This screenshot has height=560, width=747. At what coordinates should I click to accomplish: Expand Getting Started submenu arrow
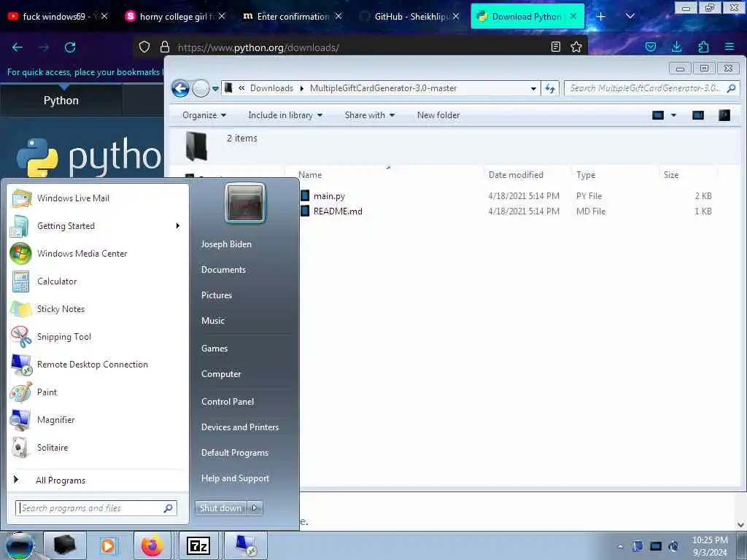click(x=178, y=226)
